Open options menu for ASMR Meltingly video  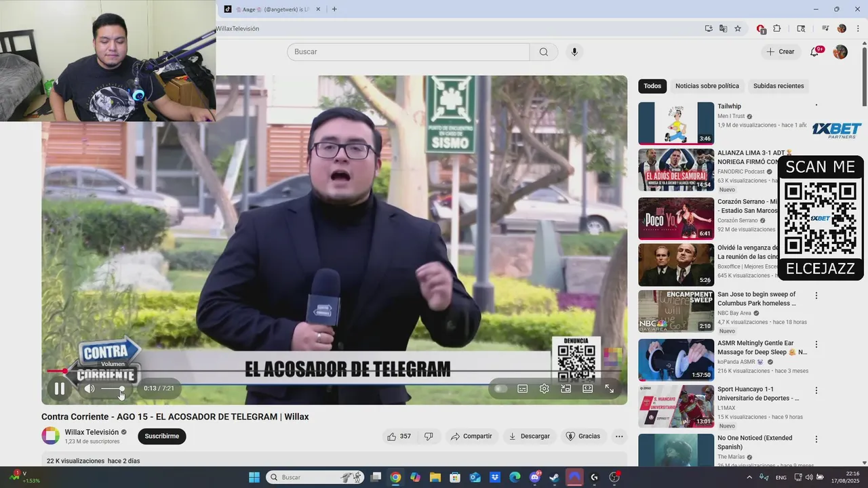coord(816,344)
